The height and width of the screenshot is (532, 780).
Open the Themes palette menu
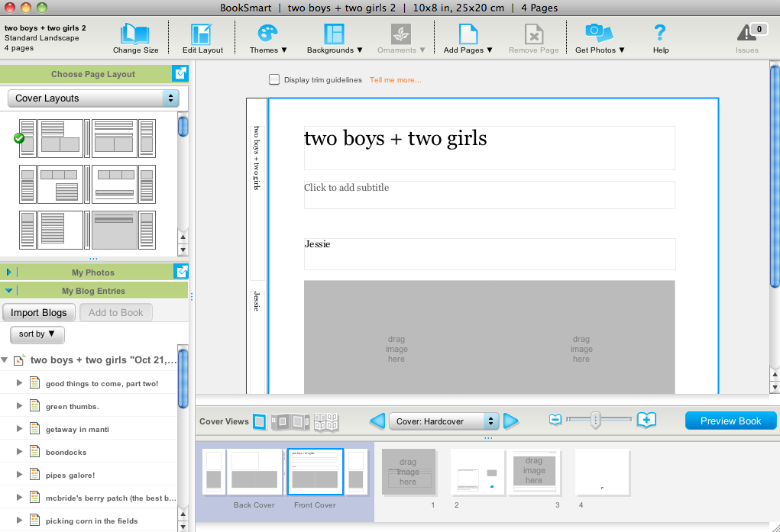point(268,38)
